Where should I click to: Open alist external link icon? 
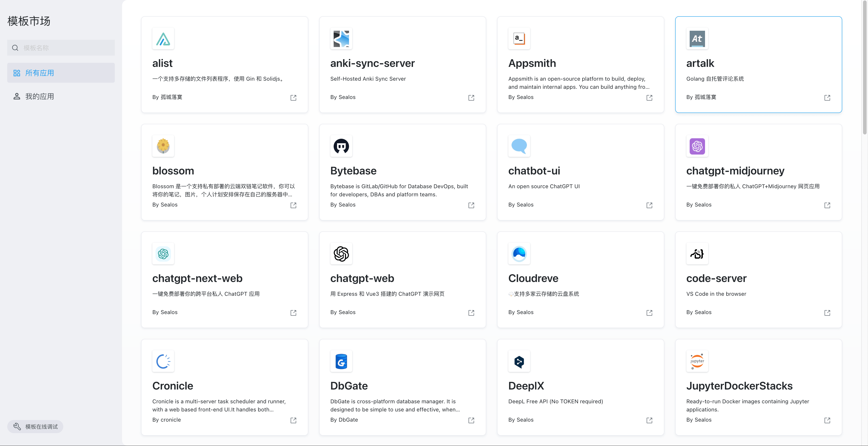tap(293, 98)
